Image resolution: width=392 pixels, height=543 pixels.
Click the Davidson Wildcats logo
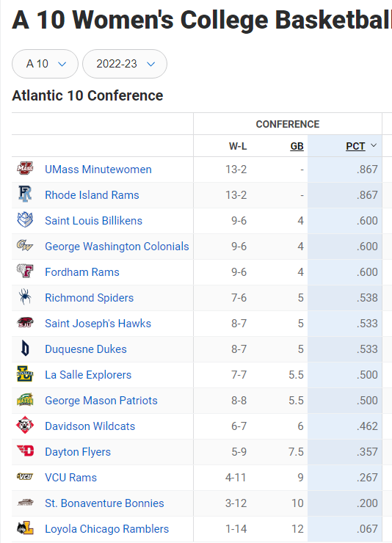[25, 426]
